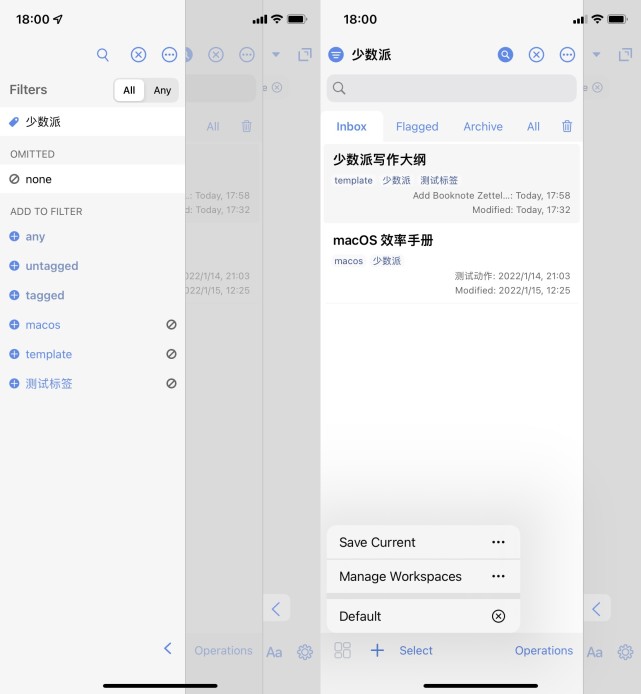This screenshot has width=641, height=694.
Task: Tap the workspaces grid icon in bottom bar
Action: pos(342,650)
